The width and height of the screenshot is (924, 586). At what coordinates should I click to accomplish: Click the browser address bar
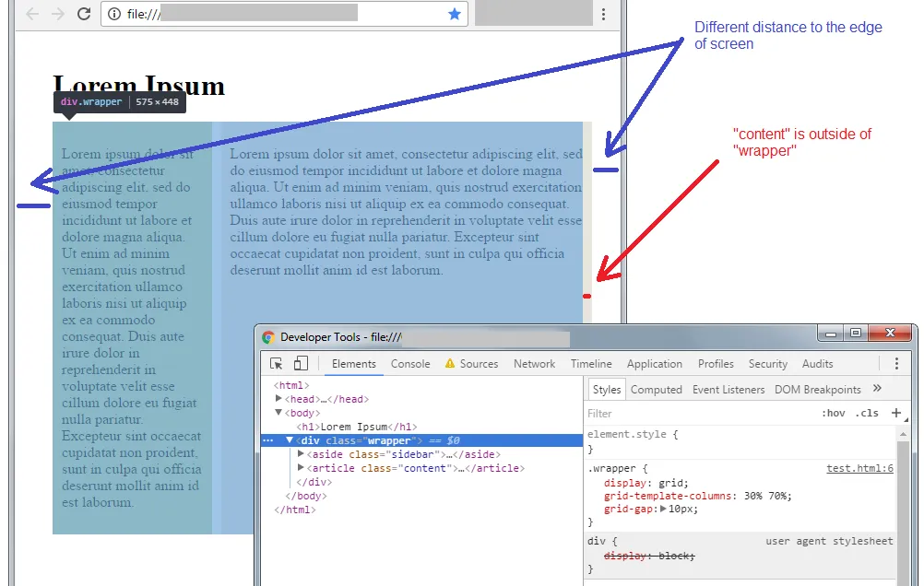pyautogui.click(x=284, y=14)
